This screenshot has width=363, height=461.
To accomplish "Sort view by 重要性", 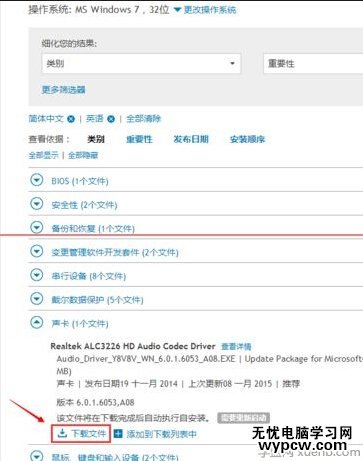I will (139, 139).
